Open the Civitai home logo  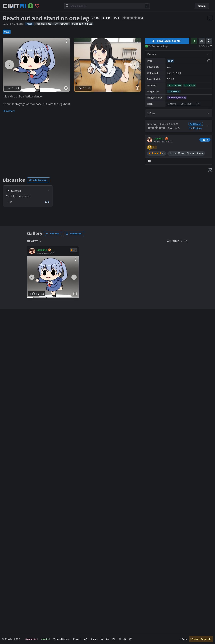(x=14, y=6)
